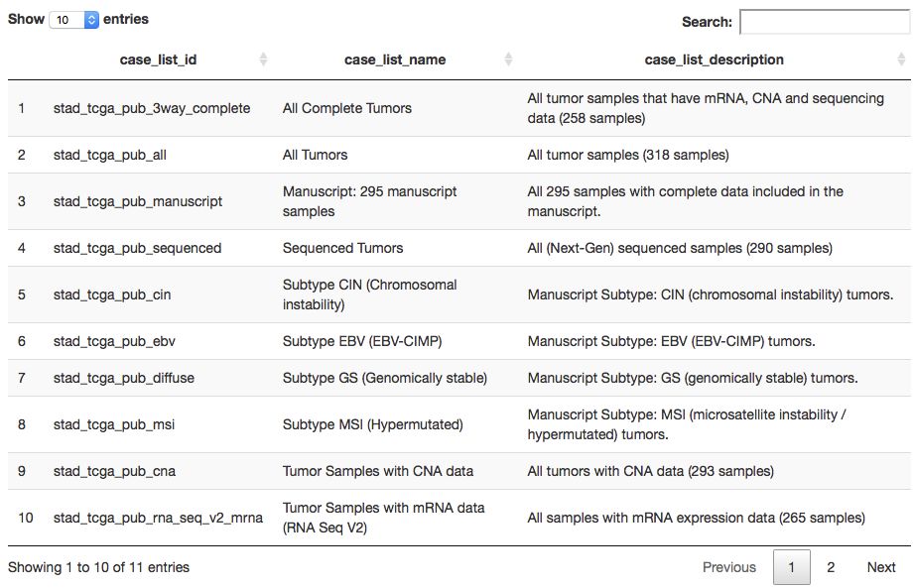Select the stad_tcga_pub_sequenced row

138,248
